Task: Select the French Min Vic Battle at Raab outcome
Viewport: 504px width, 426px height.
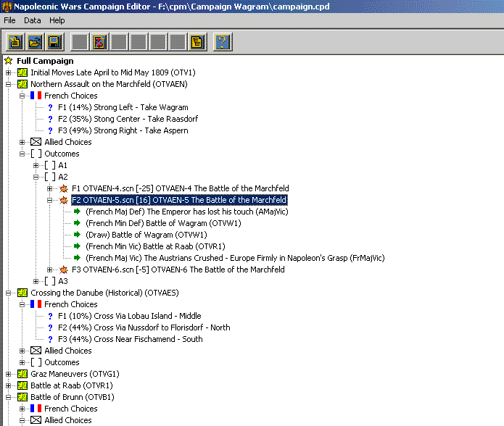Action: pos(156,246)
